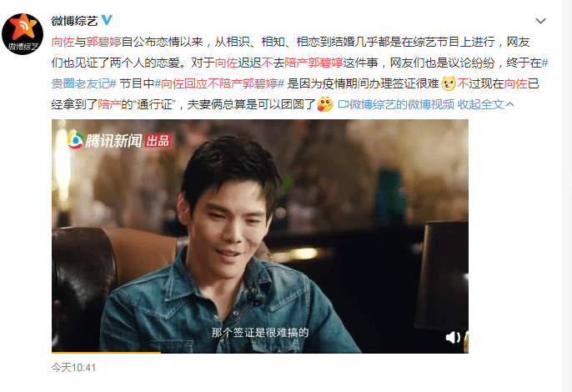Play the embedded video of the interview
Screen dimensions: 572x392
tap(260, 236)
